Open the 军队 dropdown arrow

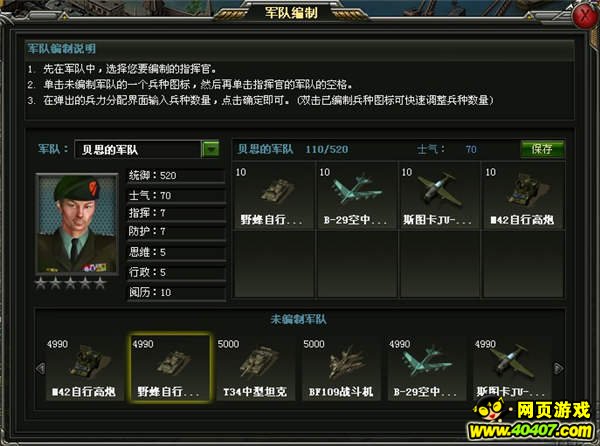[210, 149]
